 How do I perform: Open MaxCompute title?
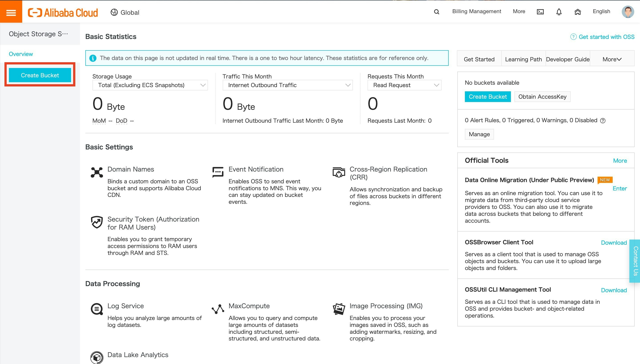coord(249,306)
